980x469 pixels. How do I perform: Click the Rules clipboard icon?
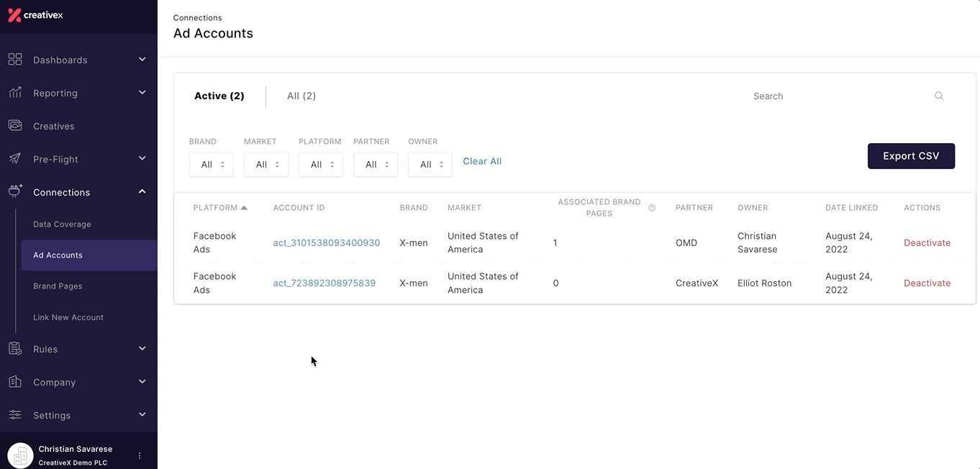pyautogui.click(x=15, y=349)
